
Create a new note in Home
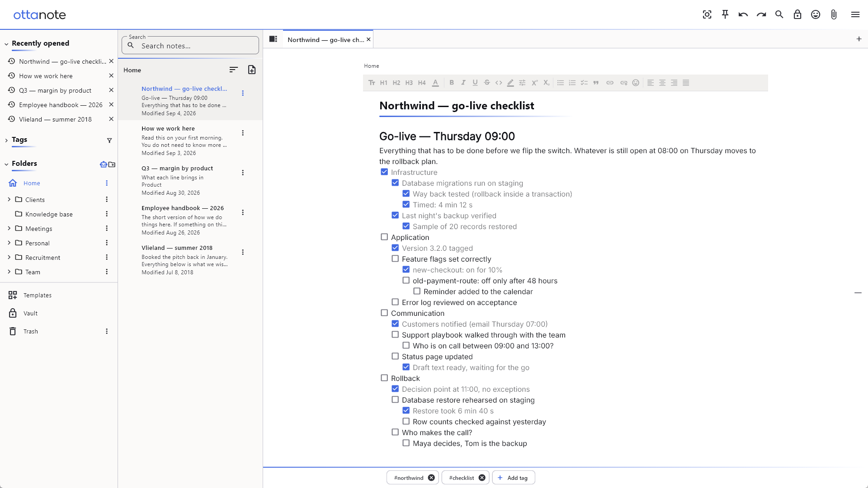click(x=252, y=70)
